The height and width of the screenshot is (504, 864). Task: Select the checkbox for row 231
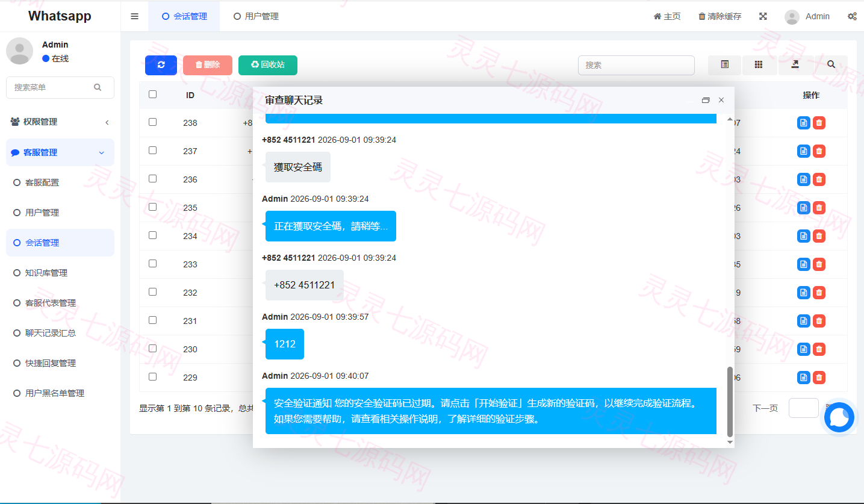(x=152, y=320)
